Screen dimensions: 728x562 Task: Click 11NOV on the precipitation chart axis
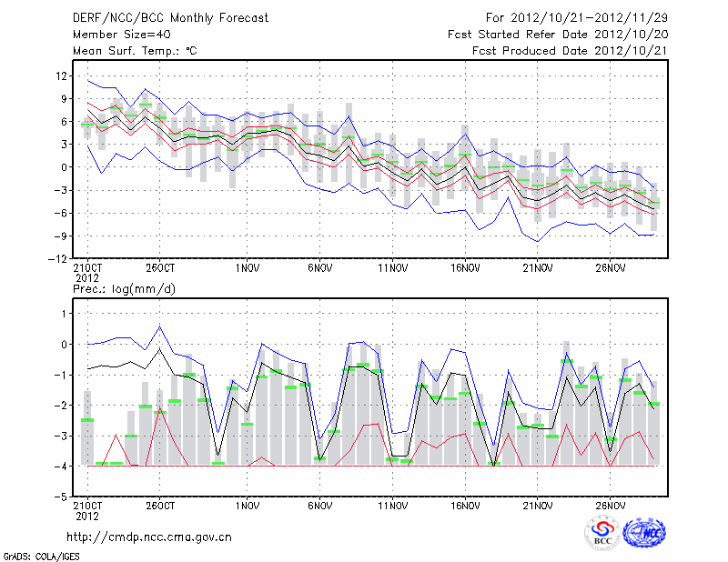point(392,507)
